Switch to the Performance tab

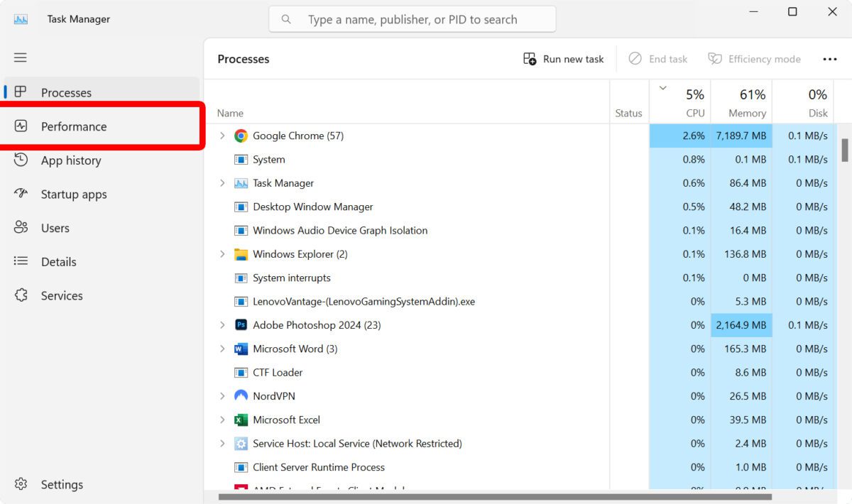[x=74, y=126]
